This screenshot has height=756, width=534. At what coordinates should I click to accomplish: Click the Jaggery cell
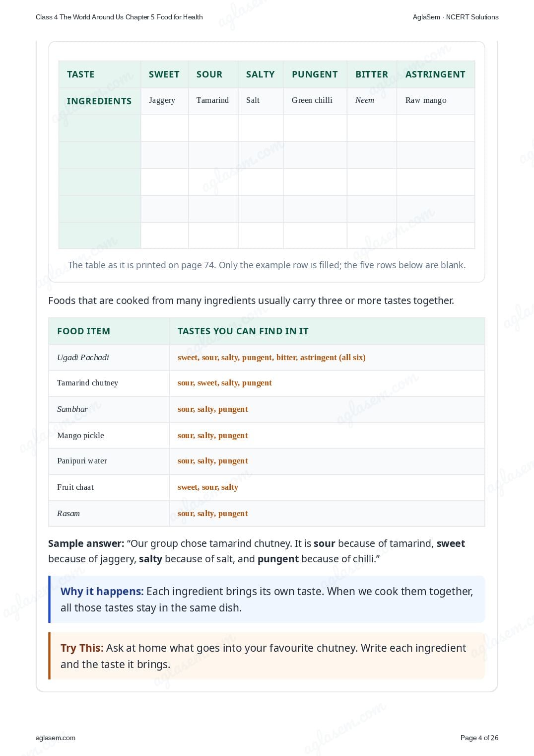pos(164,101)
